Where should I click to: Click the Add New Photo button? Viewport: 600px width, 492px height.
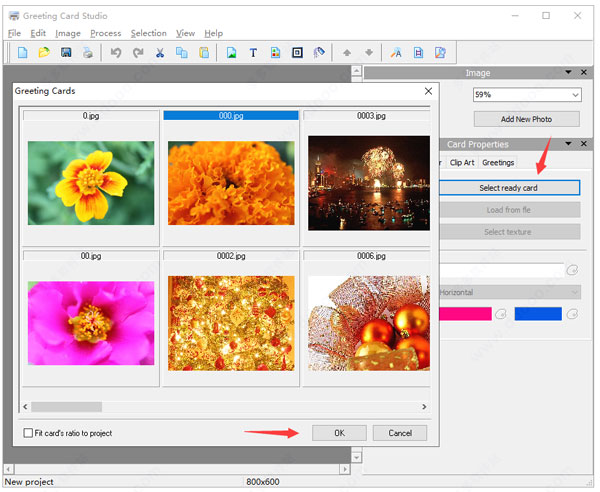click(526, 119)
